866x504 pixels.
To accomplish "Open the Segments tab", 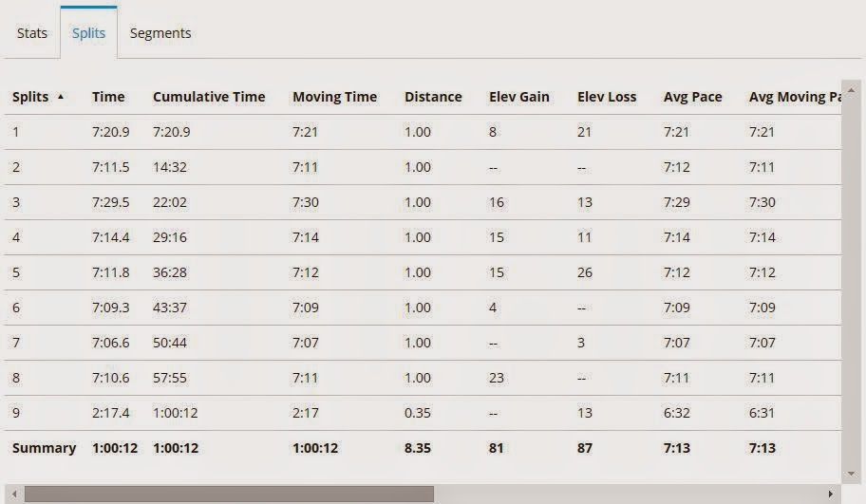I will pos(160,33).
